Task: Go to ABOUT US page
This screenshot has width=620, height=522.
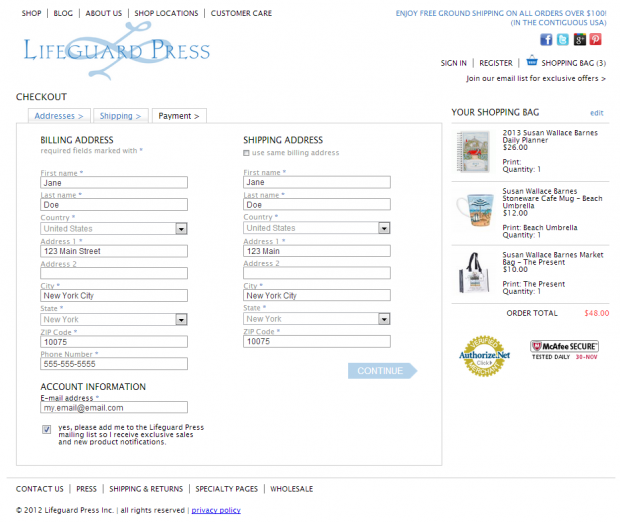Action: tap(104, 13)
